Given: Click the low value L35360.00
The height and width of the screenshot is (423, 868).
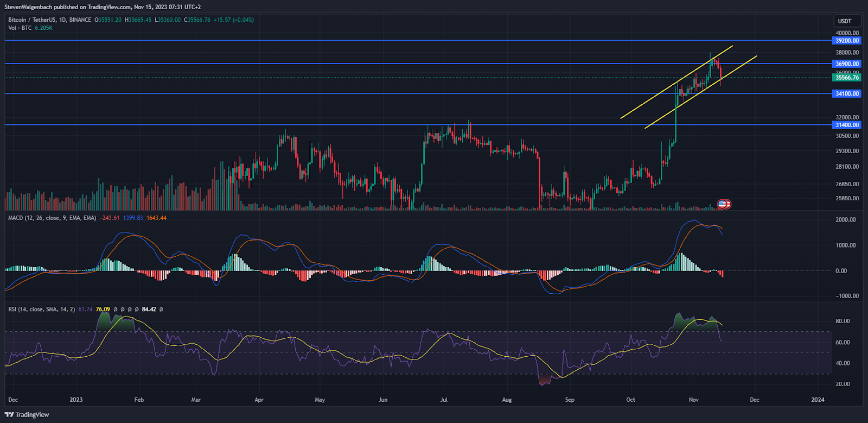Looking at the screenshot, I should 168,20.
